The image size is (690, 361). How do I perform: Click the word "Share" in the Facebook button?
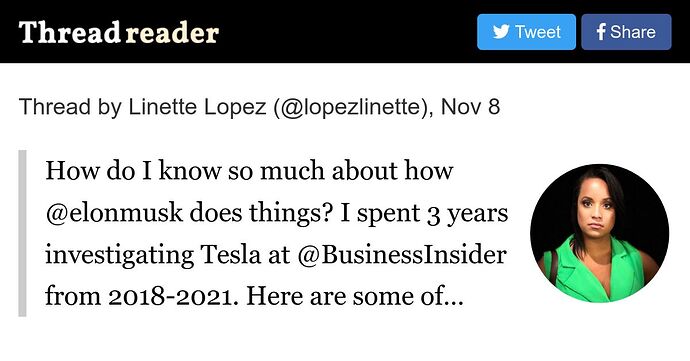(633, 32)
